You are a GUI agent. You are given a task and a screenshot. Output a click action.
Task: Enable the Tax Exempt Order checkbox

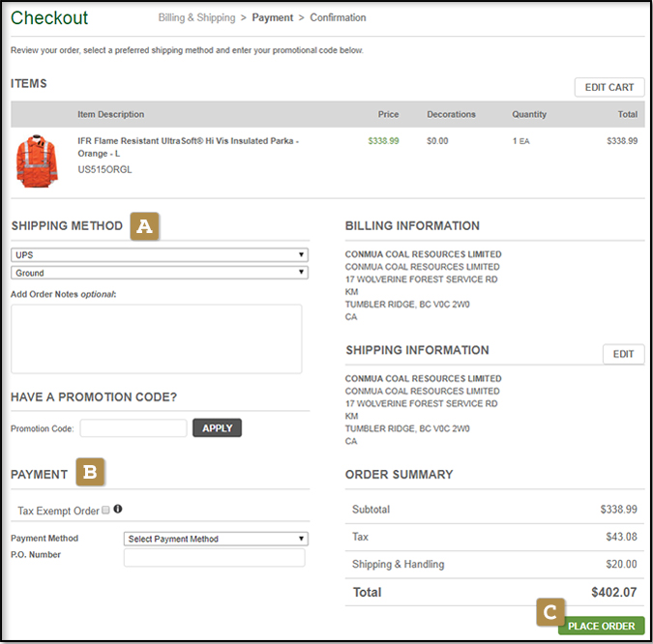(x=105, y=510)
